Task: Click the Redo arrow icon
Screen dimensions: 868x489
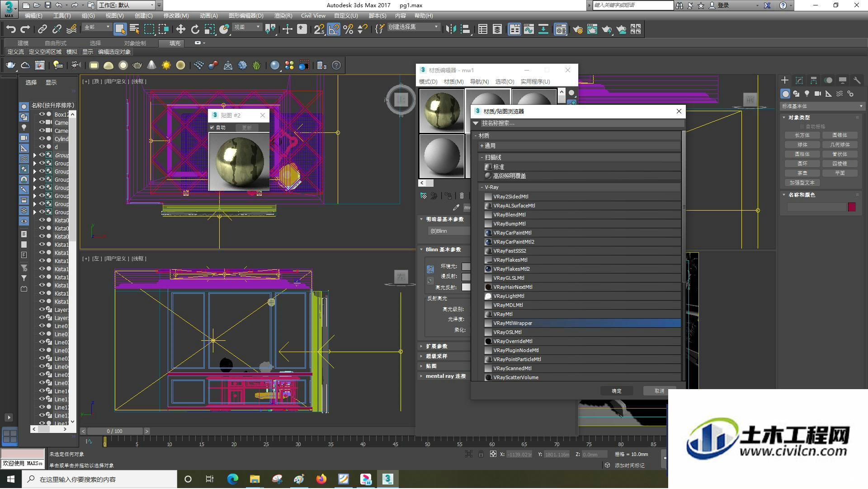Action: point(25,29)
